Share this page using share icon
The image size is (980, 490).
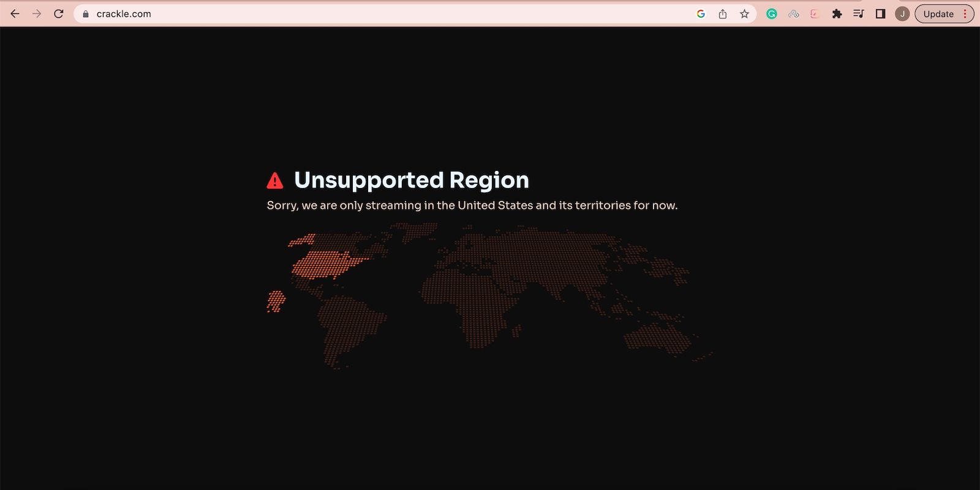pyautogui.click(x=723, y=14)
